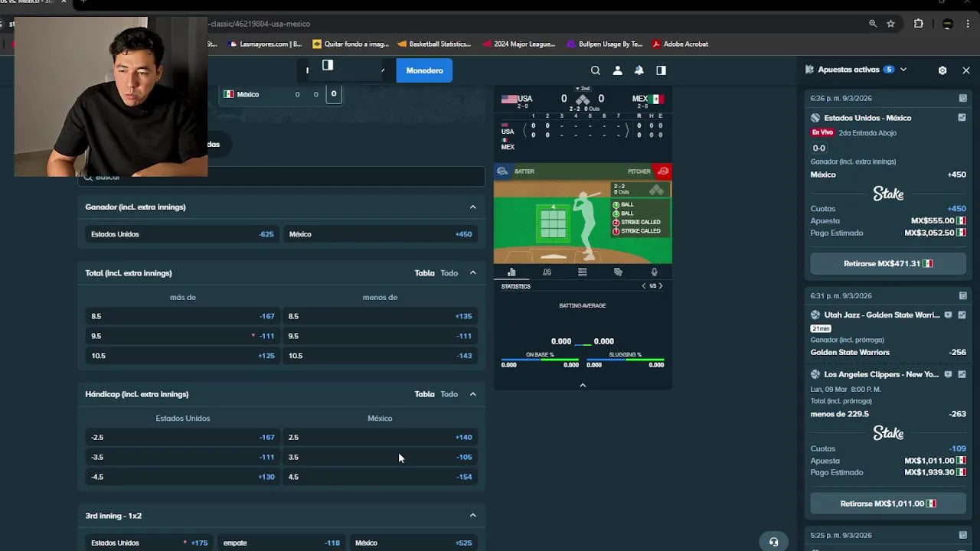
Task: Open Adobe Acrobat bookmark
Action: coord(680,44)
